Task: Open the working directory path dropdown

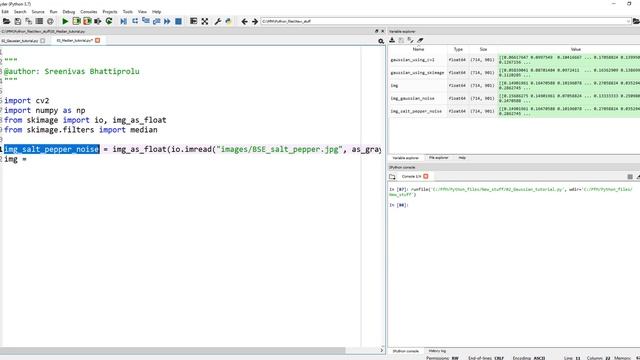Action: click(x=628, y=21)
